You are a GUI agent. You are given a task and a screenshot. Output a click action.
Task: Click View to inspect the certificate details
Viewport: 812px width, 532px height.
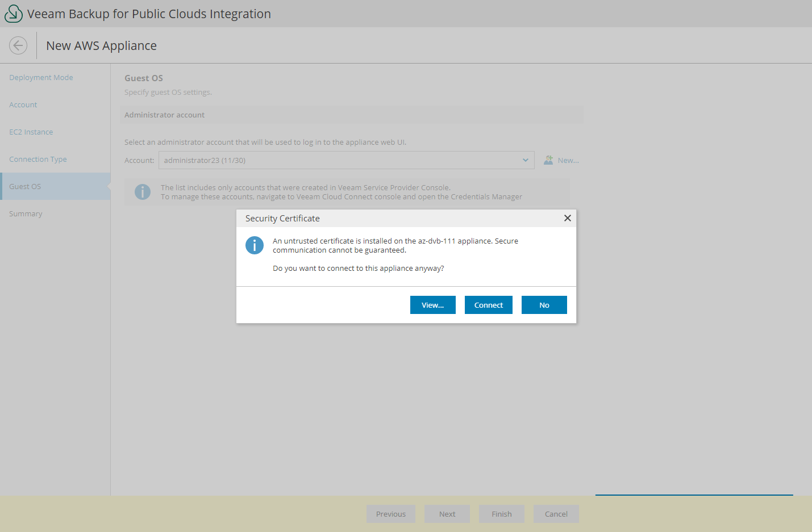pyautogui.click(x=432, y=305)
